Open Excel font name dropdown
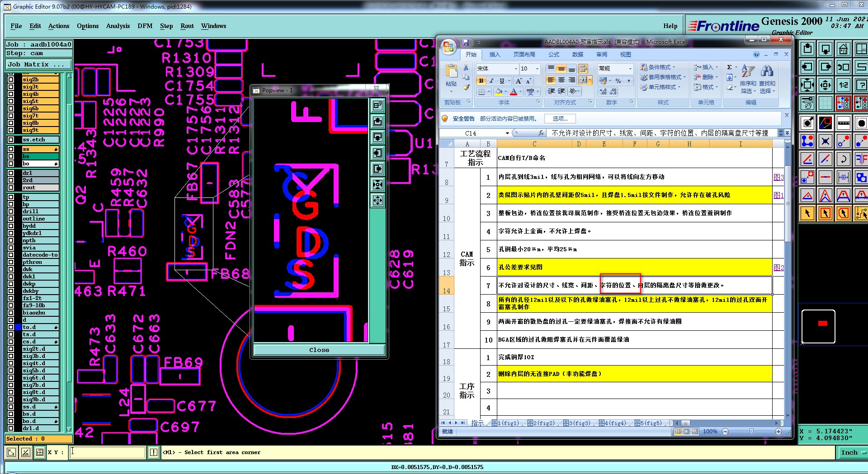This screenshot has width=868, height=474. coord(516,69)
